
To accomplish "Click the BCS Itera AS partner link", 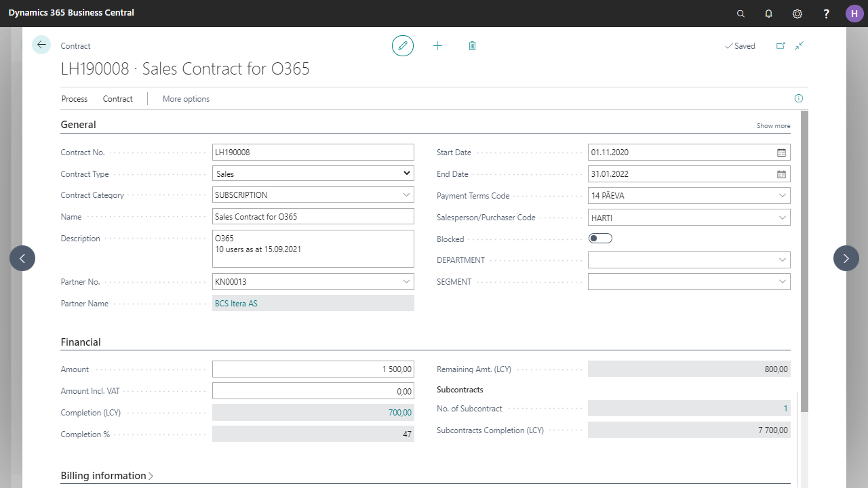I will tap(236, 304).
